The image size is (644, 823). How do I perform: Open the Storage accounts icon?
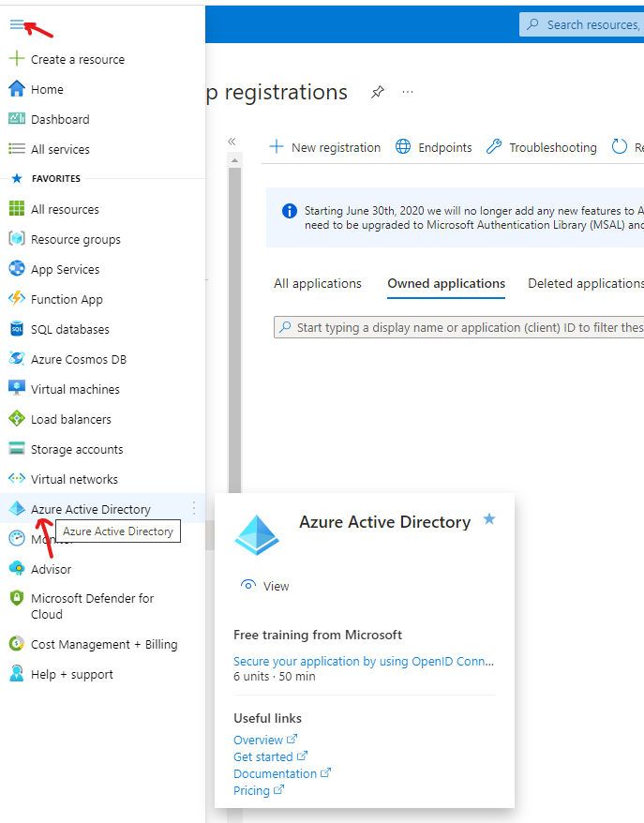point(16,449)
